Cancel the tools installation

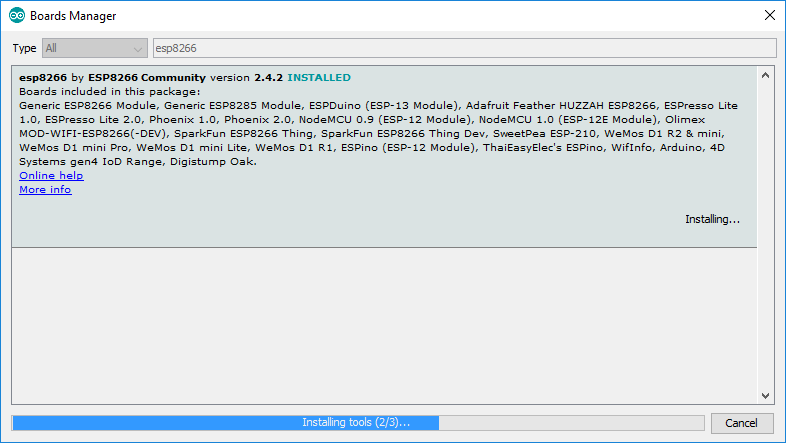pos(742,423)
